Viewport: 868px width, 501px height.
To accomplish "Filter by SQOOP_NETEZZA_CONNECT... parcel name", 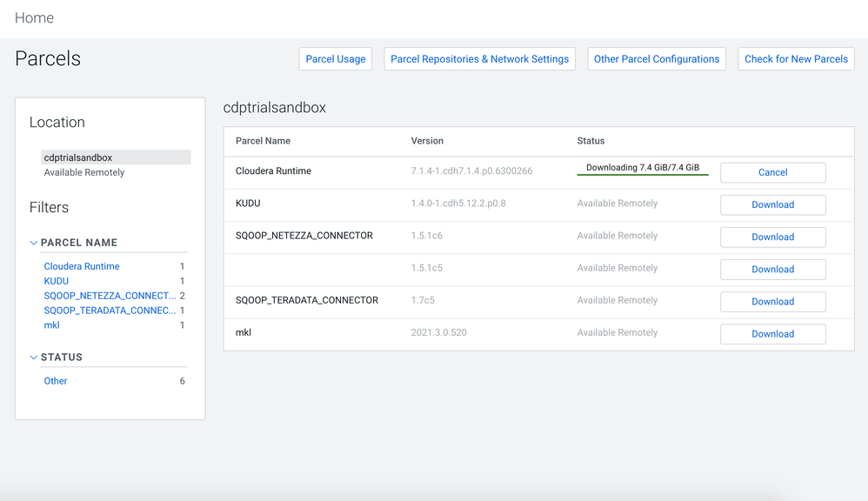I will (x=110, y=296).
